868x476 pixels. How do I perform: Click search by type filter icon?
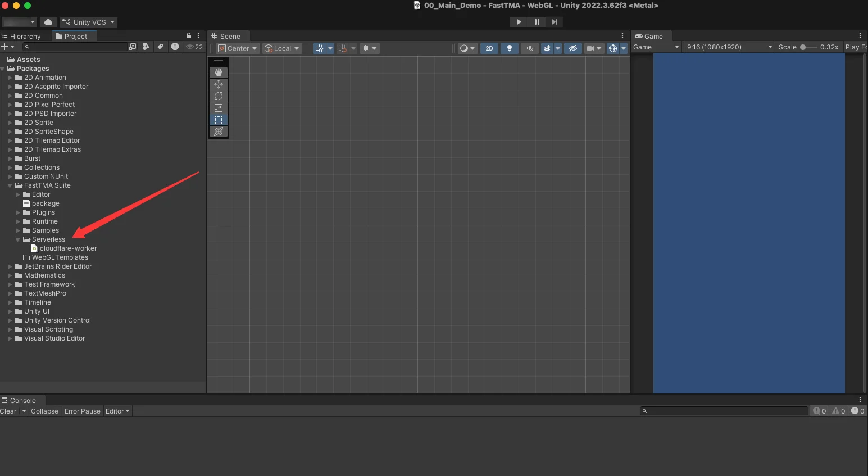[x=146, y=47]
